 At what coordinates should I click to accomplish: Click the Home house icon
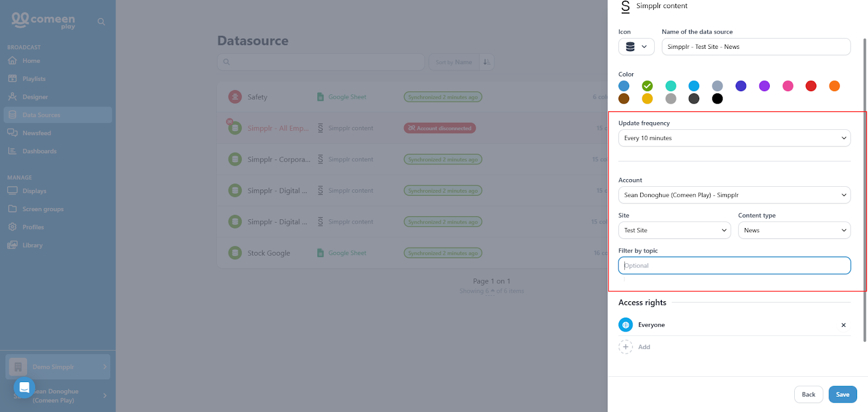[x=12, y=60]
